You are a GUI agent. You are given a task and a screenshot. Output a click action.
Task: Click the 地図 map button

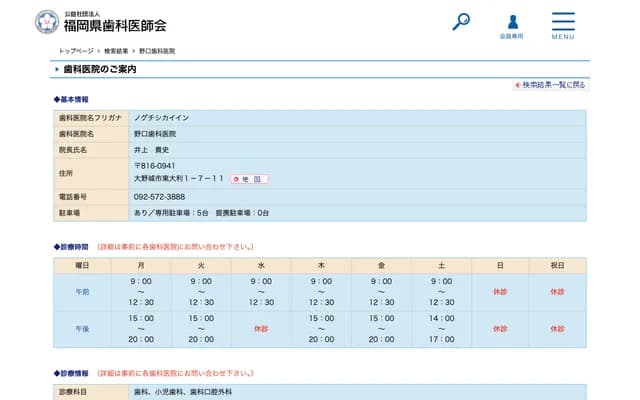coord(249,179)
